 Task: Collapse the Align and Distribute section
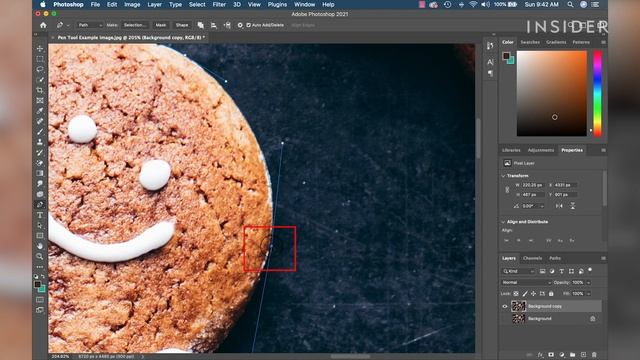tap(503, 222)
